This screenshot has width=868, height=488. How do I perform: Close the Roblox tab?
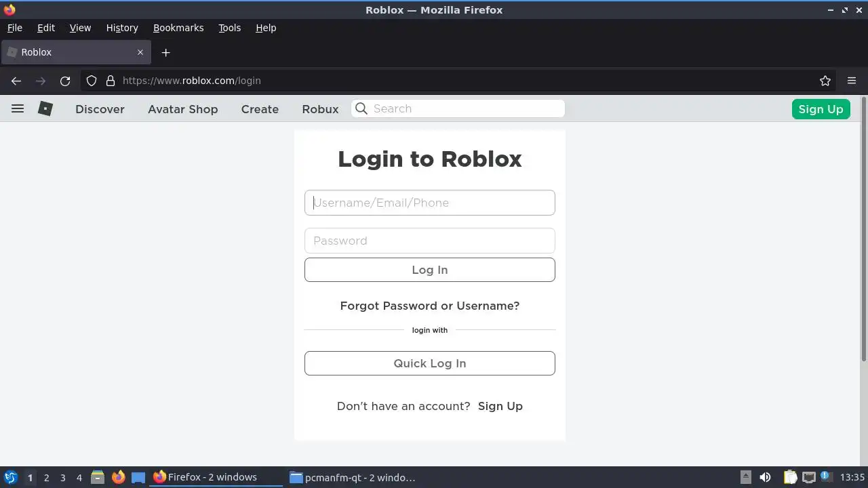[140, 52]
